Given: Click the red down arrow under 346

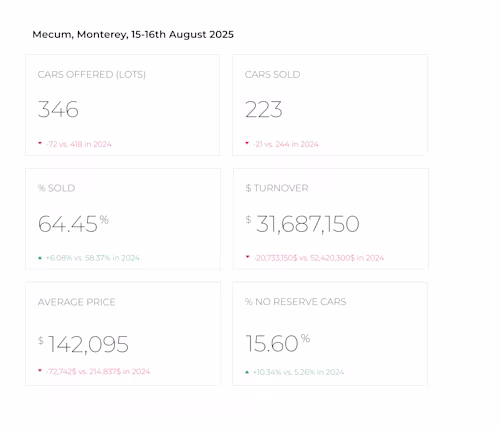Looking at the screenshot, I should point(40,143).
